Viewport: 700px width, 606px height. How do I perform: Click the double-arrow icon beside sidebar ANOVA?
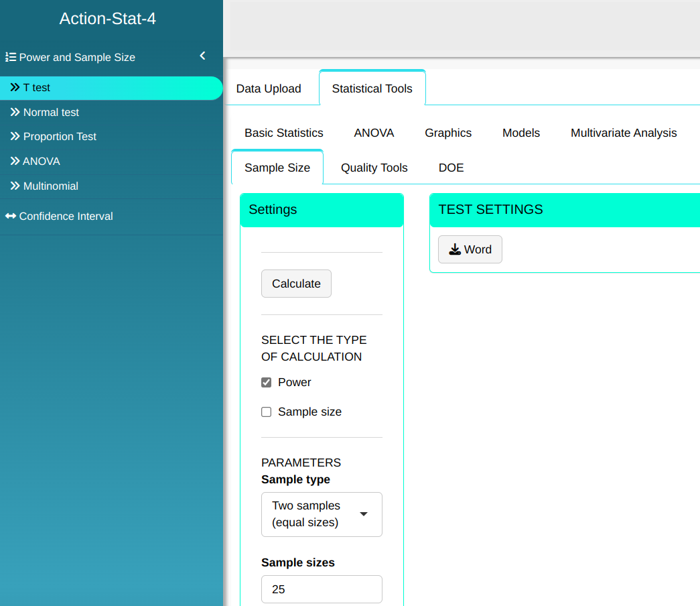15,162
